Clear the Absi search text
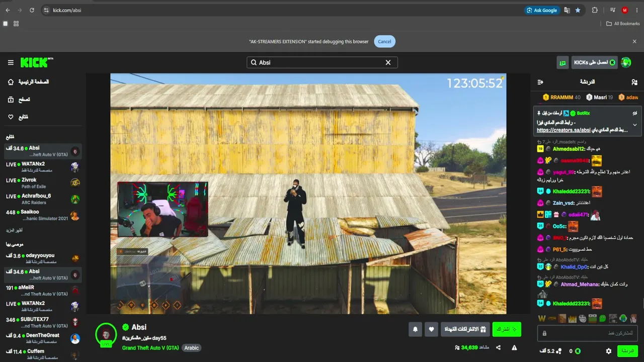This screenshot has height=362, width=644. point(388,62)
